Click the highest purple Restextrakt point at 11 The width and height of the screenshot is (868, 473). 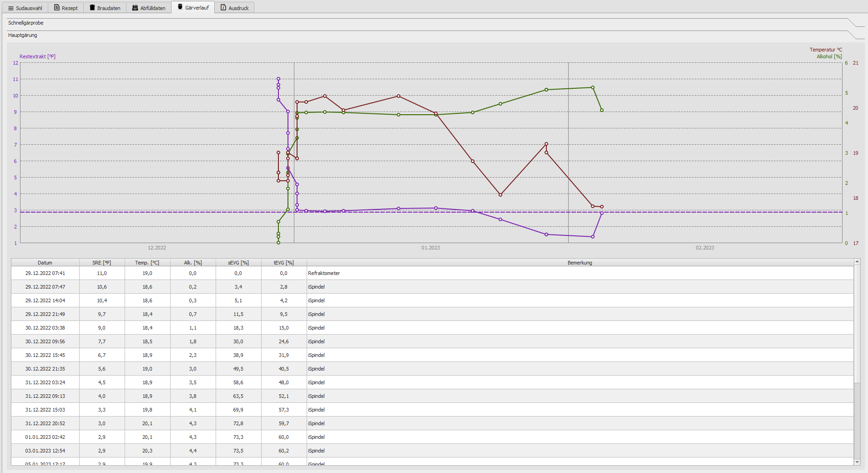coord(278,79)
